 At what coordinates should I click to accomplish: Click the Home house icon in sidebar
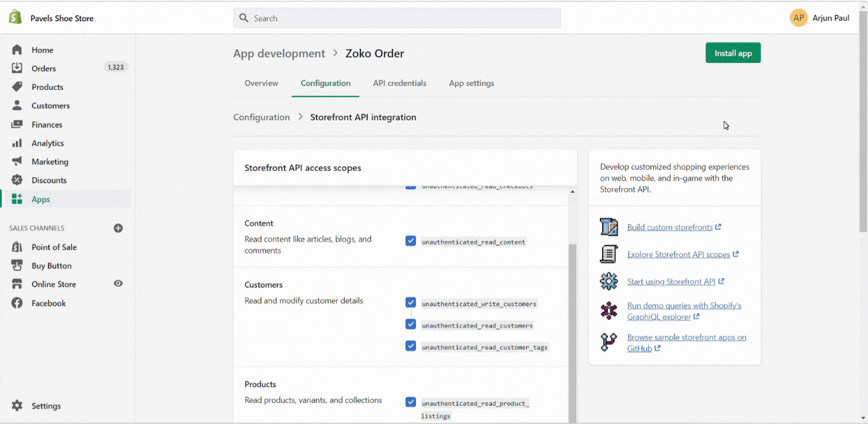[17, 50]
